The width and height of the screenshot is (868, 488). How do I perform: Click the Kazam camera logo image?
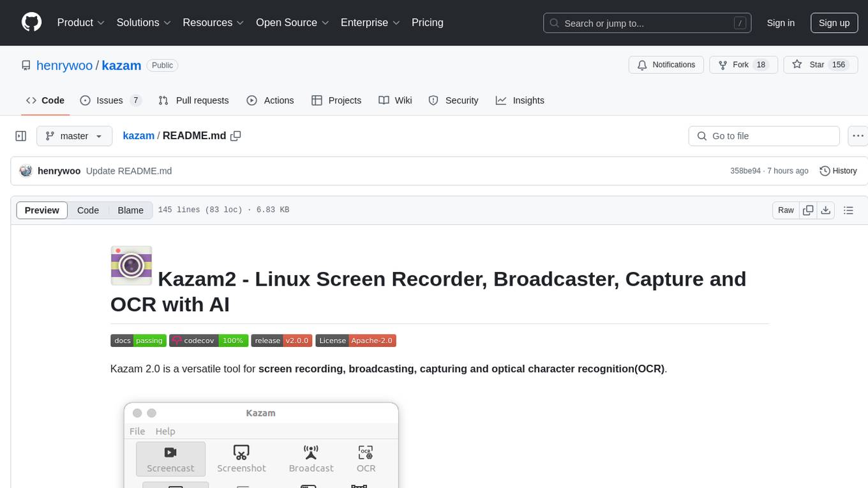pyautogui.click(x=131, y=266)
